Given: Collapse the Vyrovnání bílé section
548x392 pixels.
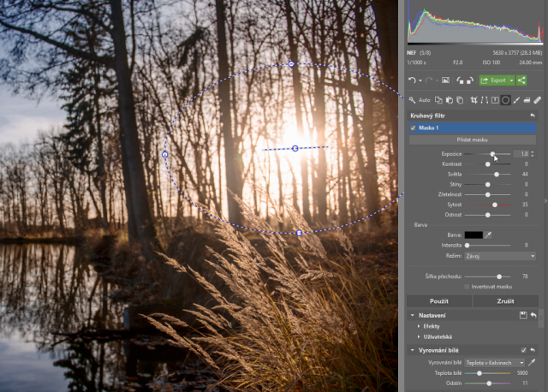Looking at the screenshot, I should tap(413, 350).
